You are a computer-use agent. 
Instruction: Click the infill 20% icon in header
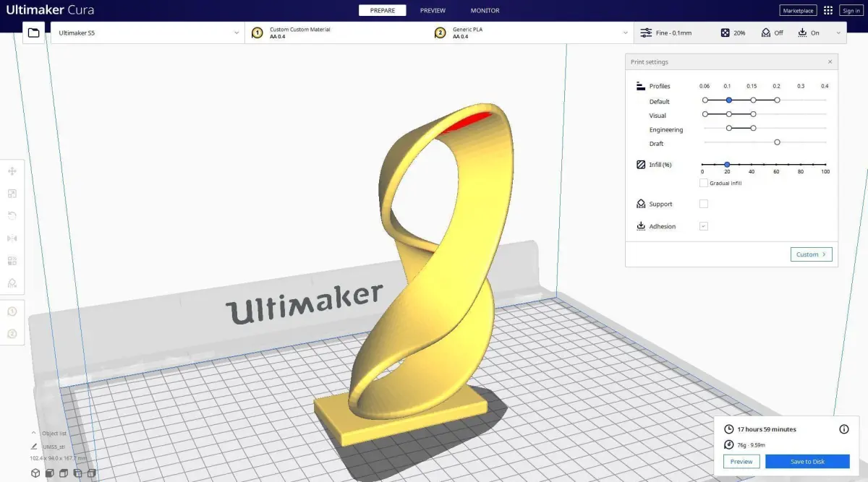click(726, 33)
